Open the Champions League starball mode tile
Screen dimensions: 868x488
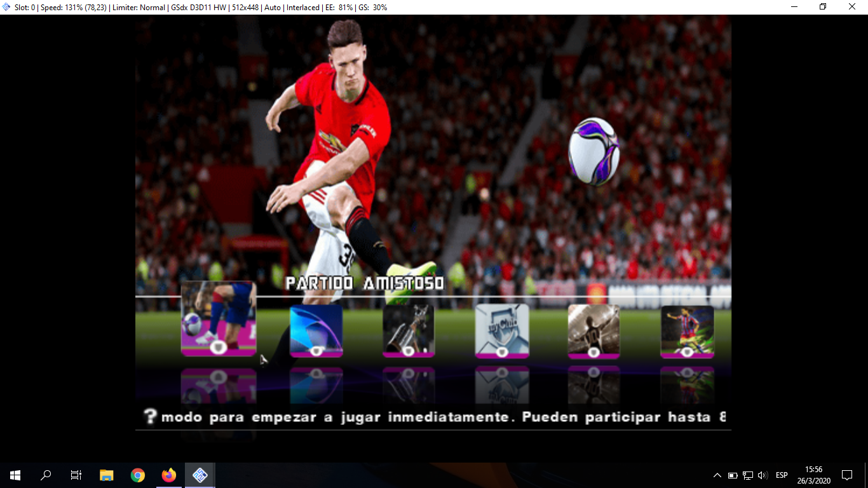tap(316, 331)
